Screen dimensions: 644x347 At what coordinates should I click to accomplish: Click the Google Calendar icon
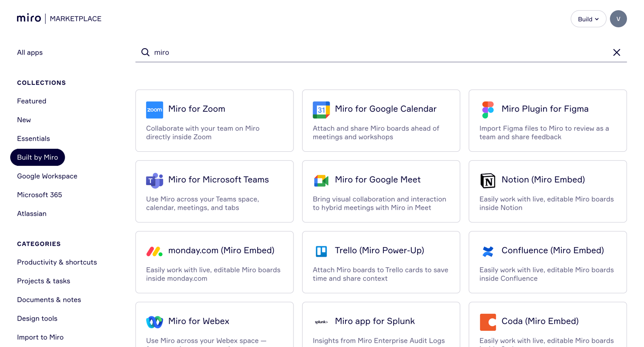tap(321, 110)
